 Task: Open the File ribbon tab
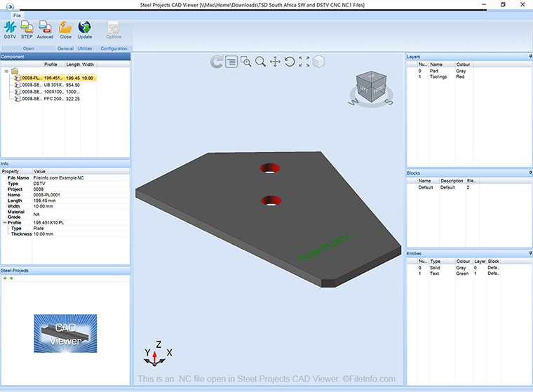[17, 15]
